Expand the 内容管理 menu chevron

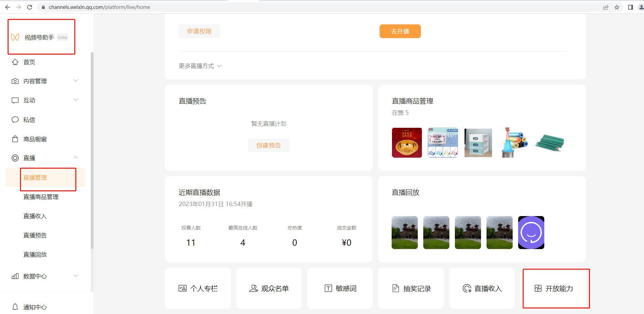(76, 81)
